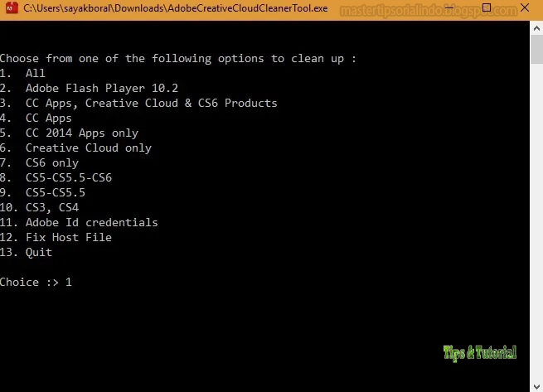Click option '13. Quit'
The image size is (543, 392).
click(26, 252)
